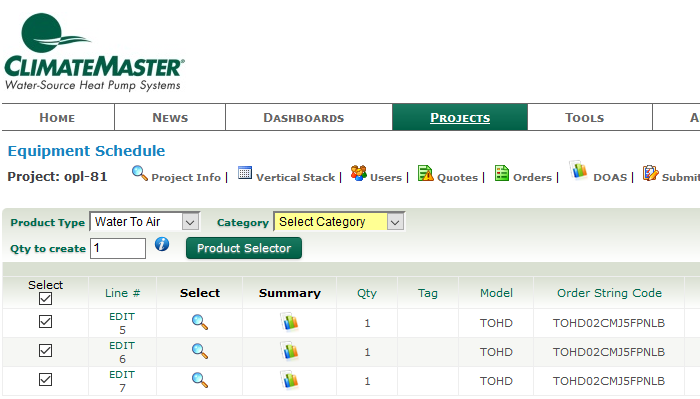Click the Product Selector button
The width and height of the screenshot is (700, 399).
click(x=244, y=248)
